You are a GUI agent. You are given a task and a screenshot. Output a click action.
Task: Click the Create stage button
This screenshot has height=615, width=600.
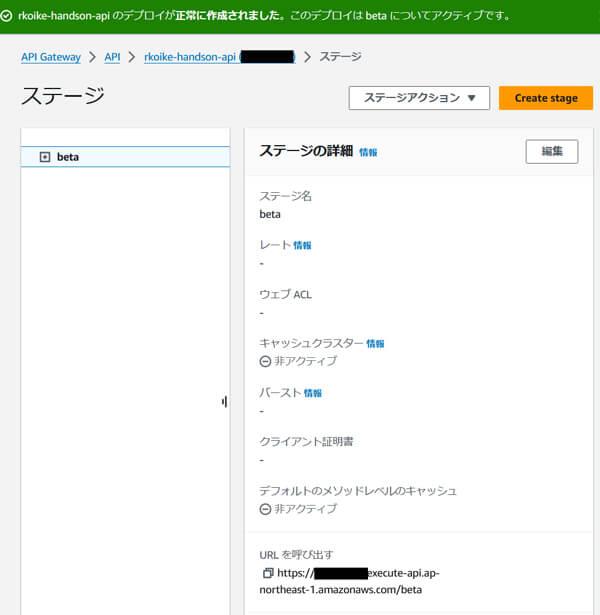[x=545, y=98]
